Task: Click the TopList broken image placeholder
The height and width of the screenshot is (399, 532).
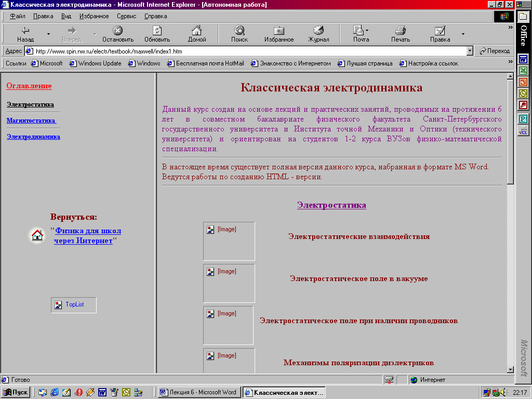Action: 74,305
